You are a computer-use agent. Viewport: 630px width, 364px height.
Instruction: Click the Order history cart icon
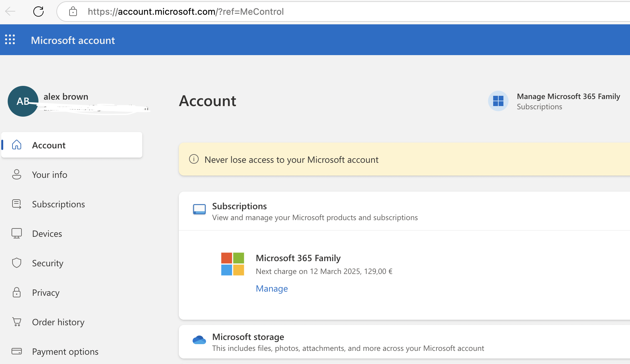pyautogui.click(x=17, y=322)
